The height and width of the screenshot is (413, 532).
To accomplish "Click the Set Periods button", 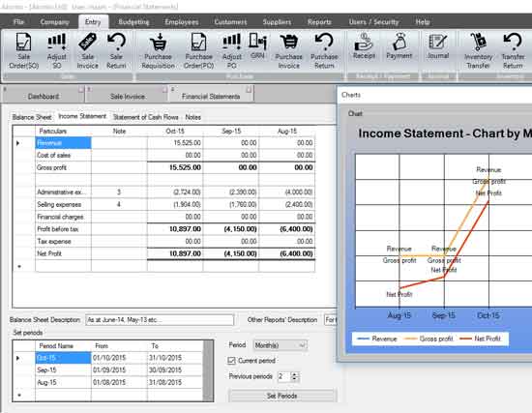I will pyautogui.click(x=282, y=396).
